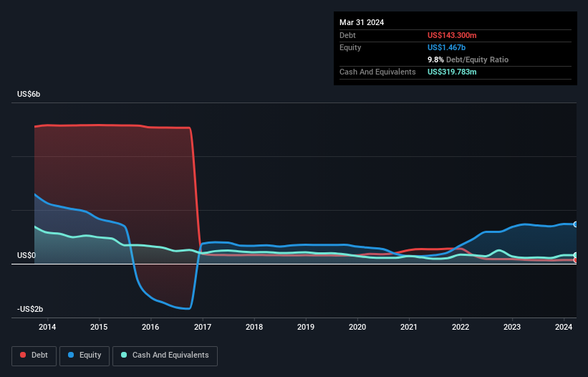Click the blue Equity legend dot

pos(71,355)
